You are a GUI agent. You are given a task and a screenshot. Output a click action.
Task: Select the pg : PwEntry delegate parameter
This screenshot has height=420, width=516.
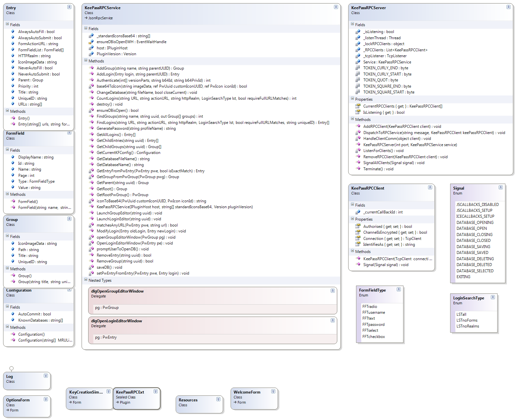pos(106,337)
